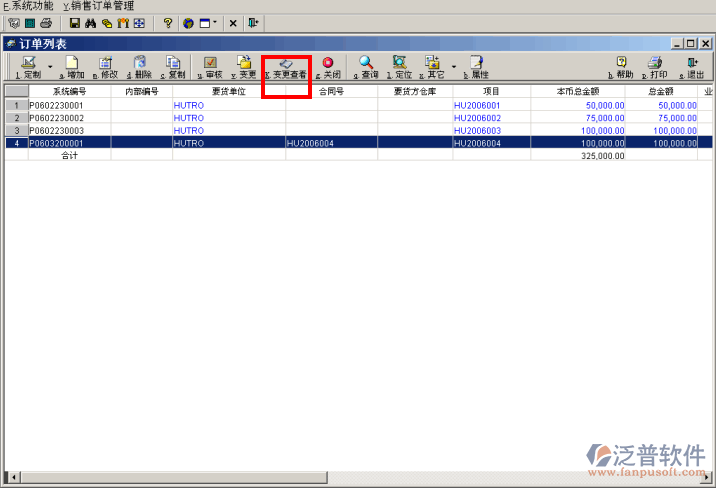Screen dimensions: 716x488
Task: Open project link HU2006002
Action: [x=477, y=118]
